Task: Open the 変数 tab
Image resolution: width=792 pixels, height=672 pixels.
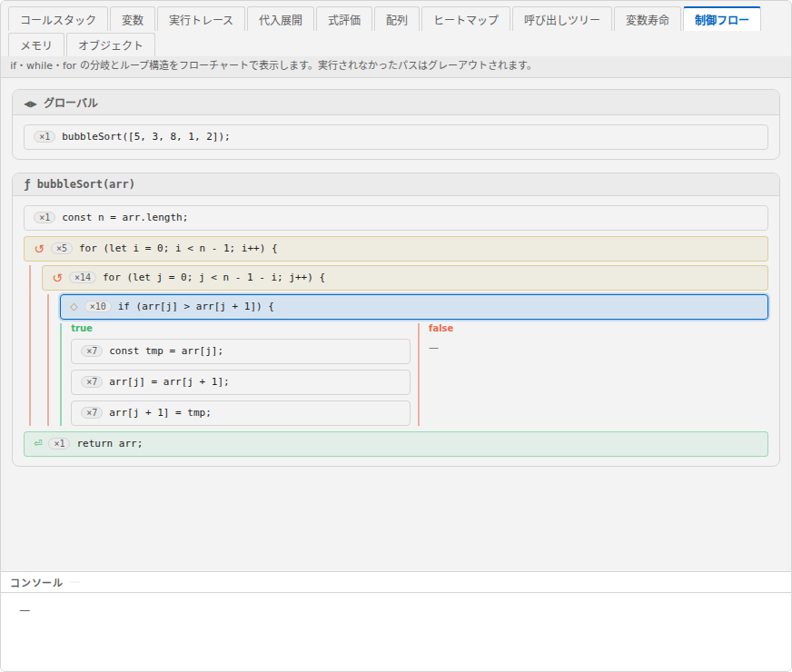Action: [133, 20]
